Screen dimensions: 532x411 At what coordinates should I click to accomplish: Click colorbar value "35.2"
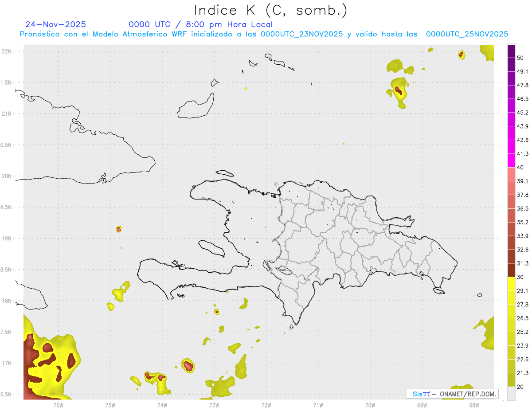pos(523,222)
